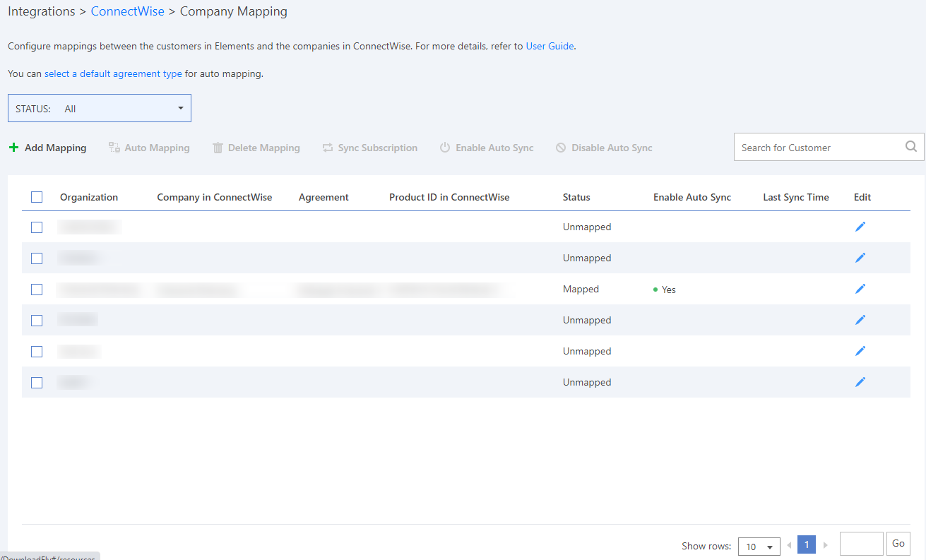Click Integrations in the breadcrumb trail
Screen dimensions: 926x560
coord(41,11)
